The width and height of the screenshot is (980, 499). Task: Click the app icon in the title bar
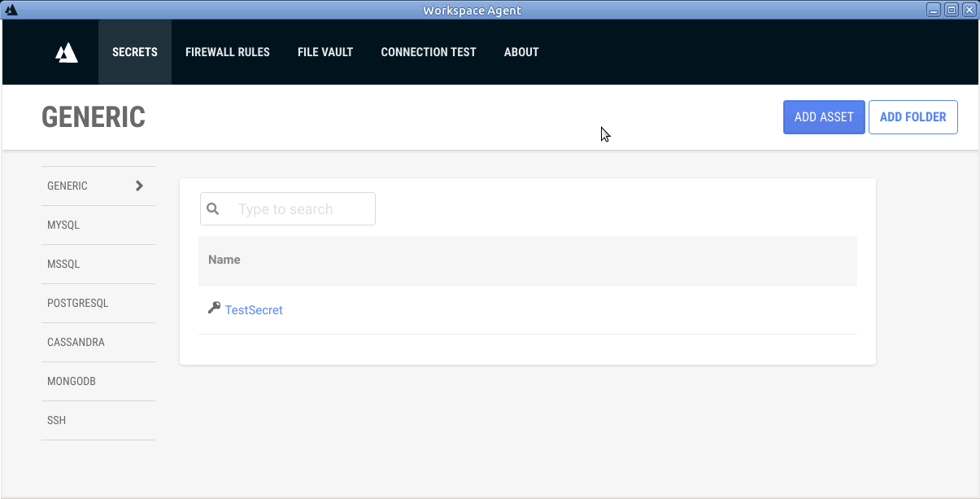point(11,10)
